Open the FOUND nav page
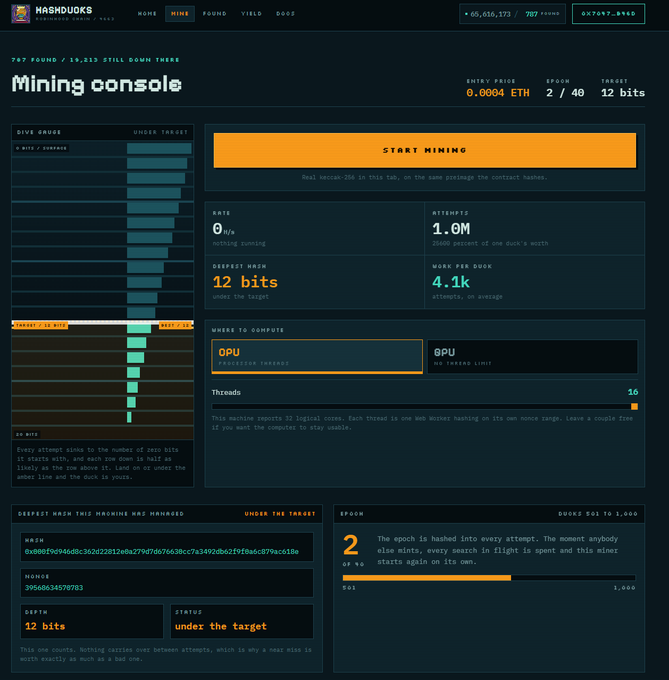This screenshot has width=669, height=680. tap(215, 14)
